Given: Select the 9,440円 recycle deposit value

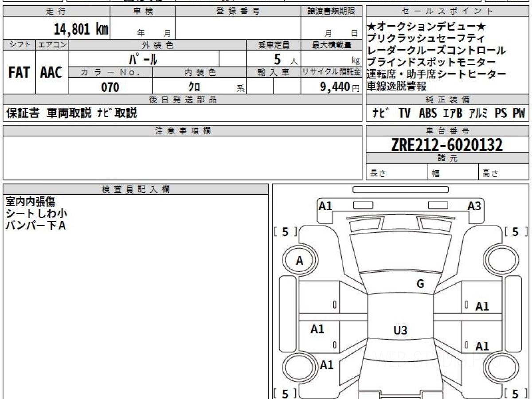Looking at the screenshot, I should click(x=340, y=87).
